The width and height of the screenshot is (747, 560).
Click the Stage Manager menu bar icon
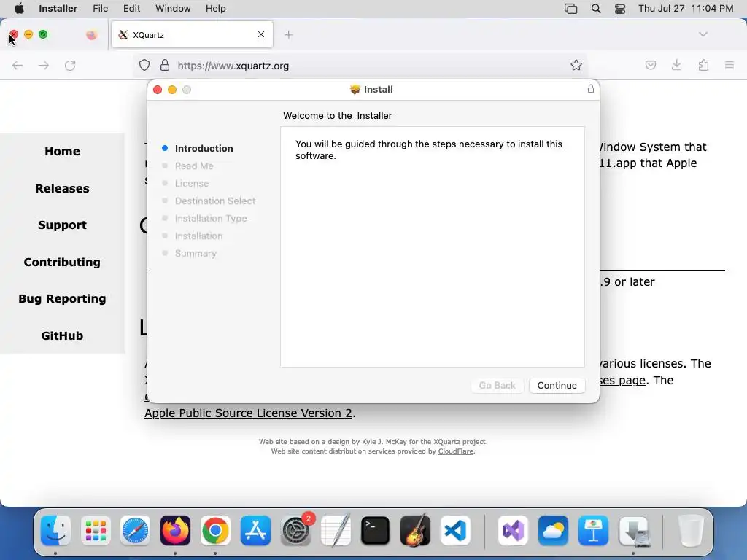[x=570, y=8]
